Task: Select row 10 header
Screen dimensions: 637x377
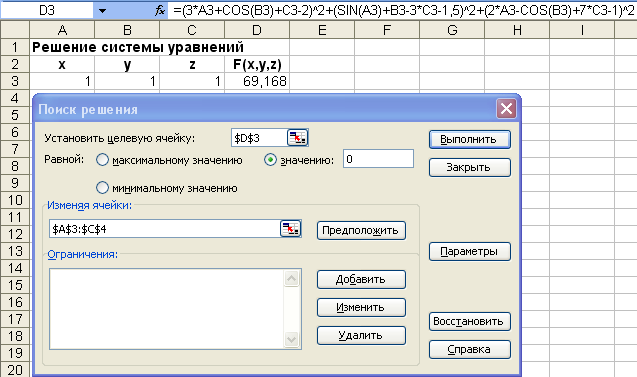Action: click(x=15, y=200)
